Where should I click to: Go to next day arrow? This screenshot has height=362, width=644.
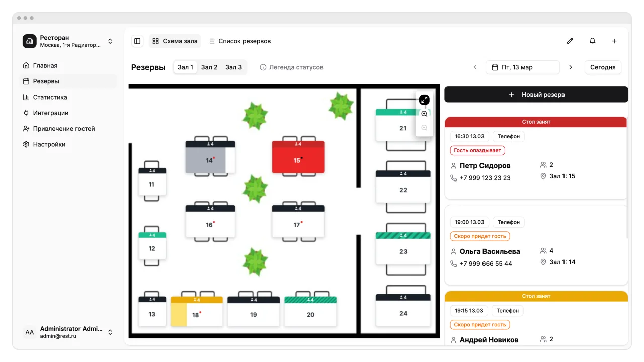pyautogui.click(x=570, y=67)
